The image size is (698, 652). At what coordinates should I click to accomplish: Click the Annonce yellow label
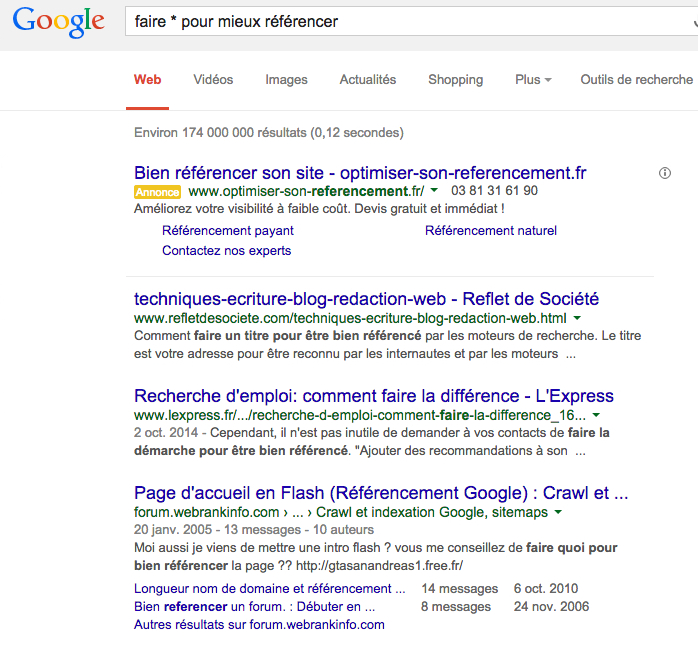(x=157, y=192)
